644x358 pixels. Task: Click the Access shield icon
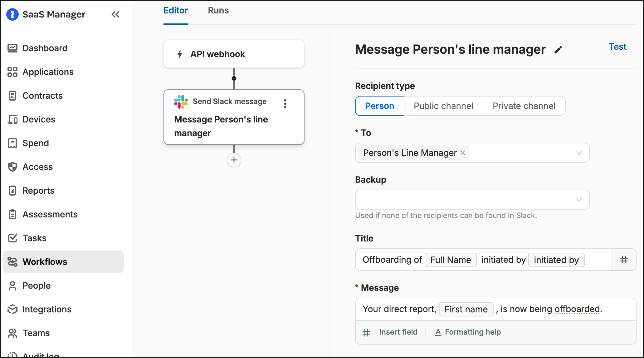tap(12, 167)
